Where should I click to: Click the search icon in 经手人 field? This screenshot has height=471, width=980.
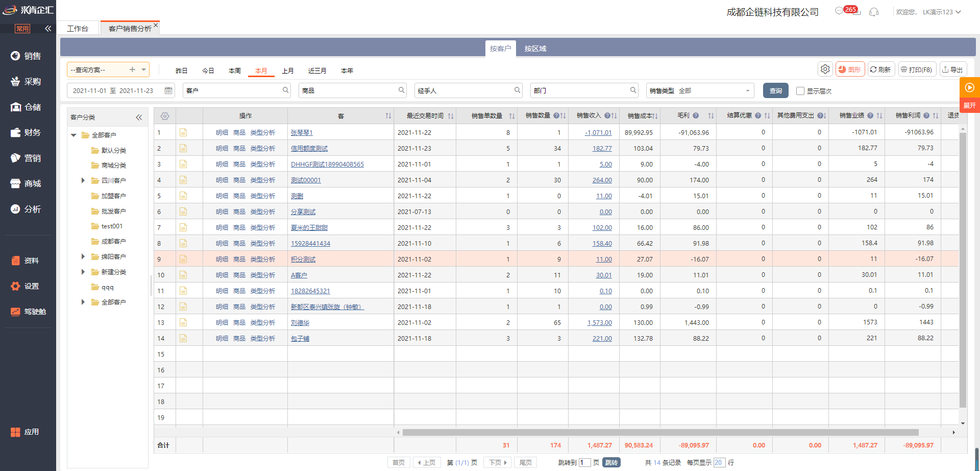click(517, 90)
